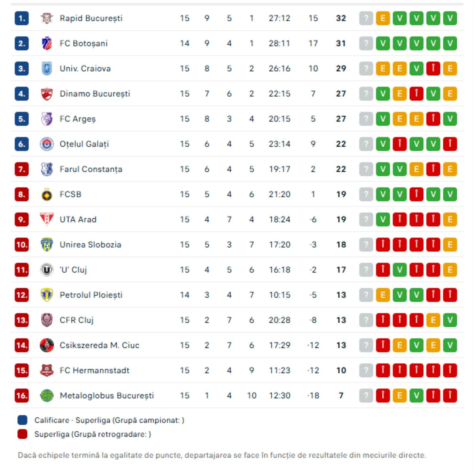This screenshot has width=476, height=476.
Task: Click the 'U' Cluj club logo
Action: (x=47, y=270)
